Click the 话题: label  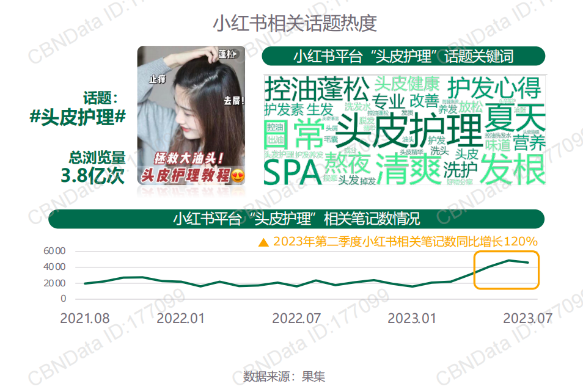pyautogui.click(x=100, y=98)
